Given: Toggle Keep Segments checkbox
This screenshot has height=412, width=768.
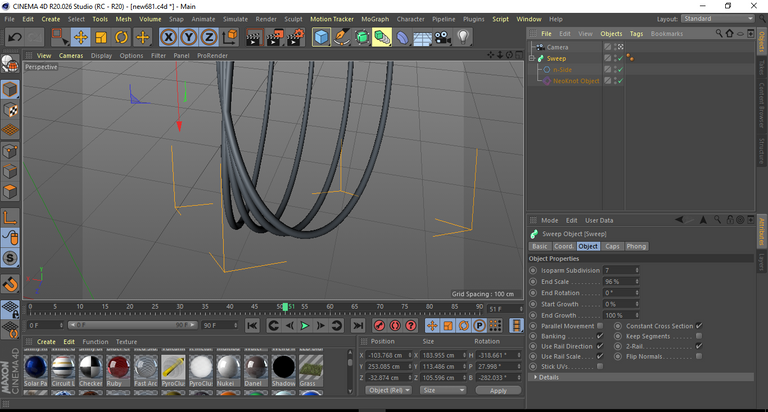Looking at the screenshot, I should click(699, 336).
